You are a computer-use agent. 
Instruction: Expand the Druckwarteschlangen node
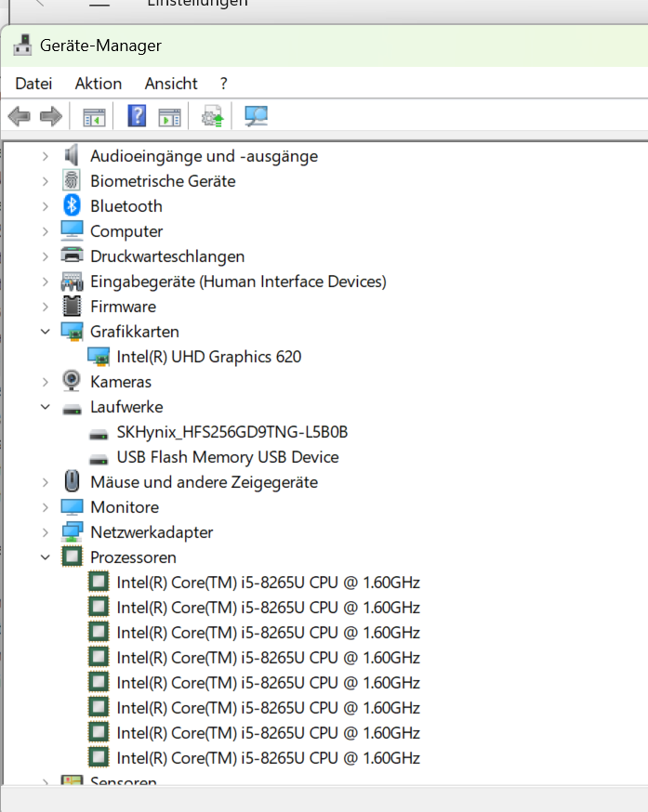point(46,256)
